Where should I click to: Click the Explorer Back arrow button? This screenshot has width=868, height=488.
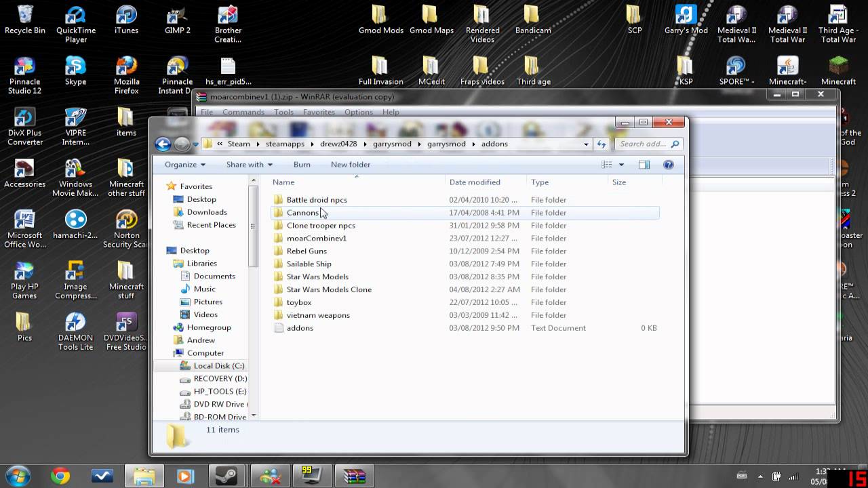(x=163, y=144)
